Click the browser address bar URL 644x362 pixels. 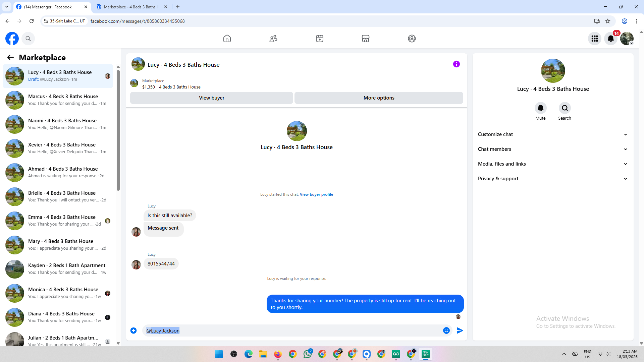tap(138, 21)
